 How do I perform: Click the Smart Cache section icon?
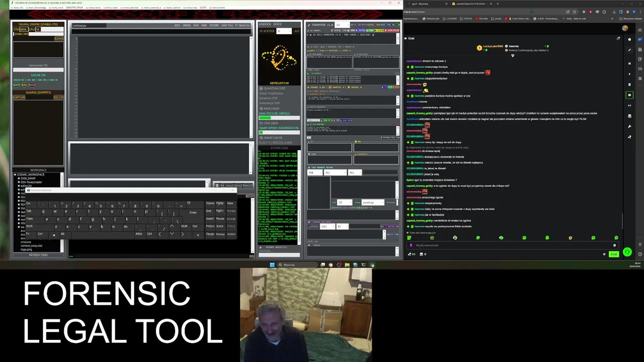tap(261, 138)
